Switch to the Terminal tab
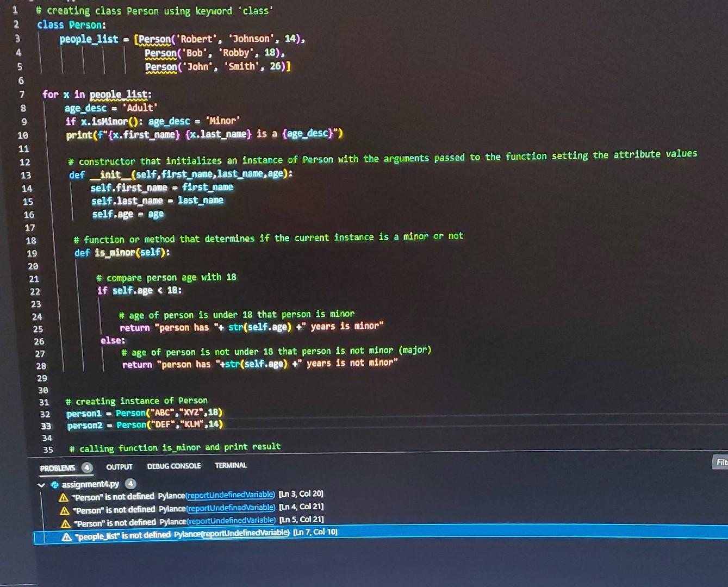Viewport: 728px width, 587px height. point(231,465)
